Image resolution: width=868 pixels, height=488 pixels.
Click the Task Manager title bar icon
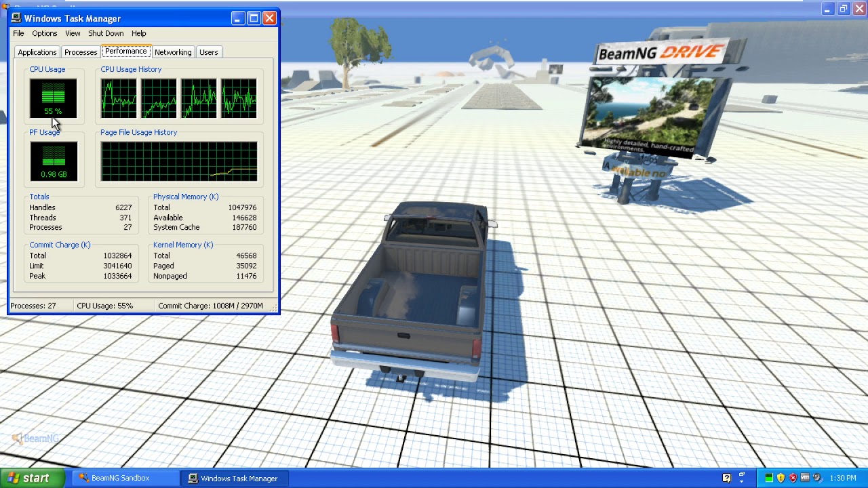[x=16, y=18]
